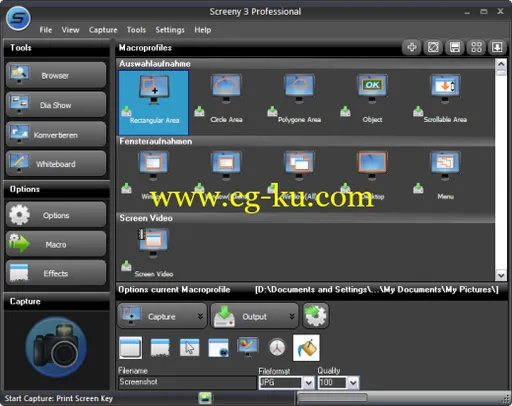
Task: Click the monitor with paint palette icon
Action: click(x=248, y=347)
